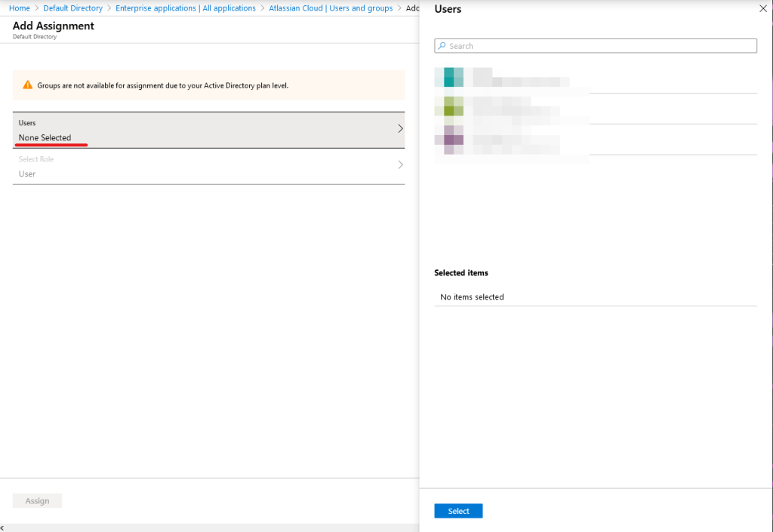Click the magnifier icon in Search box

click(442, 46)
